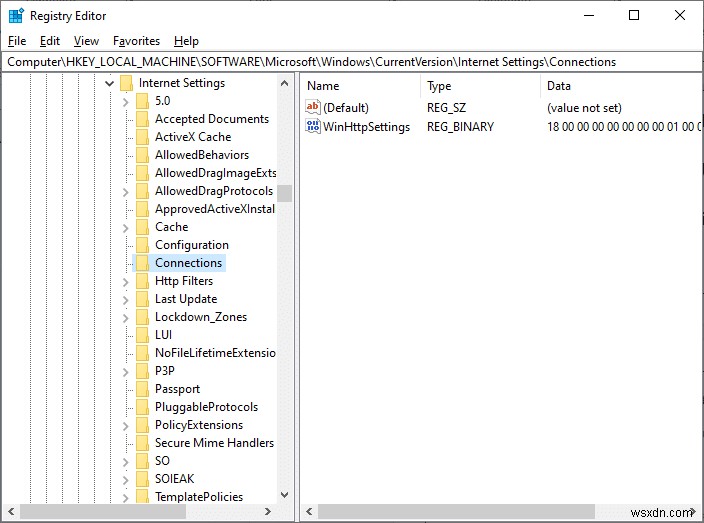This screenshot has height=523, width=704.
Task: Click the tree pane vertical scrollbar thumb
Action: point(284,193)
